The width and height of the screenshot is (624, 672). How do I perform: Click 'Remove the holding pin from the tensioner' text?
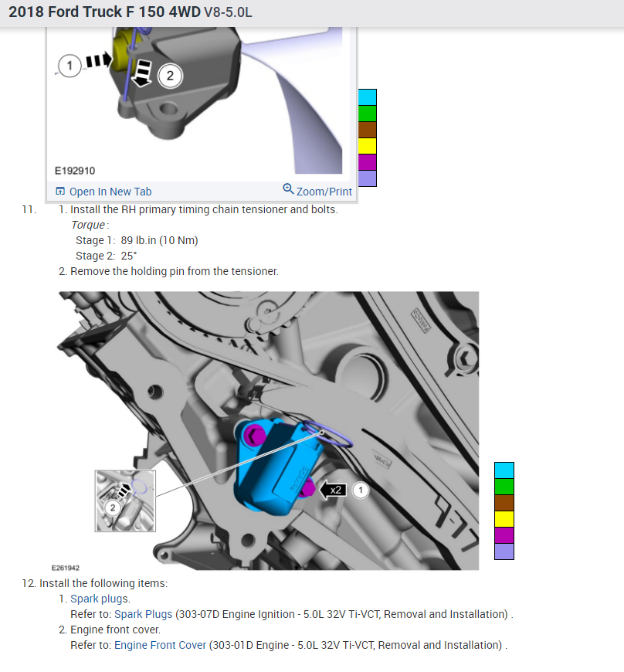175,271
